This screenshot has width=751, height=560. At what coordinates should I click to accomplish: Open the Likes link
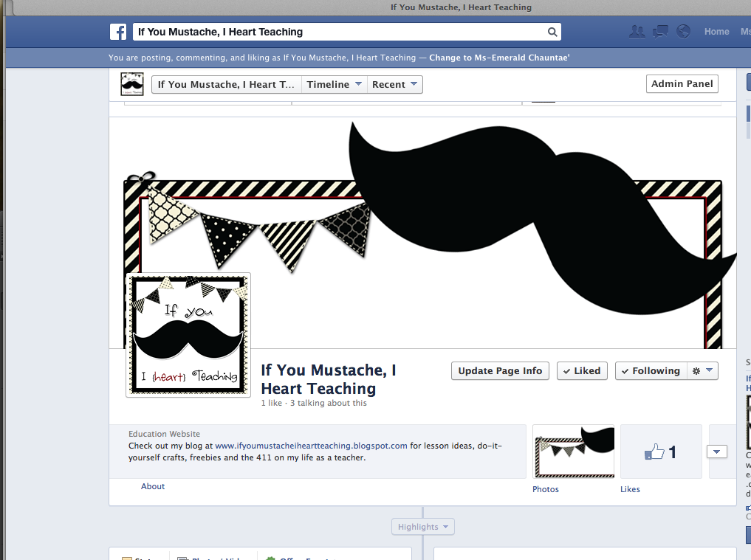coord(630,489)
